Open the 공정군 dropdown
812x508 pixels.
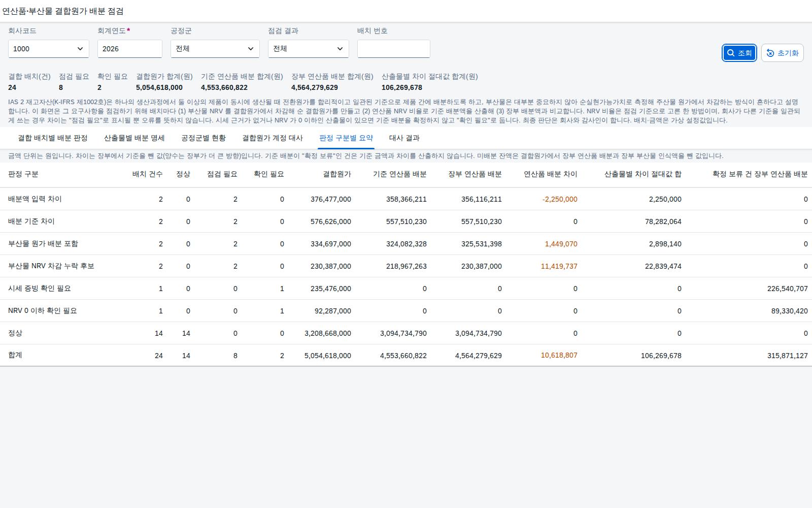(x=215, y=49)
